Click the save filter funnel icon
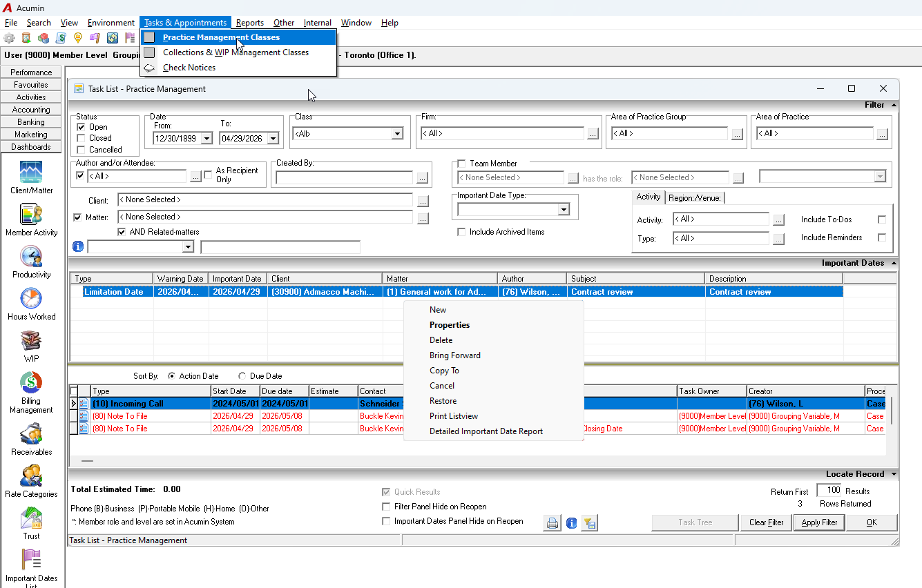 tap(589, 522)
